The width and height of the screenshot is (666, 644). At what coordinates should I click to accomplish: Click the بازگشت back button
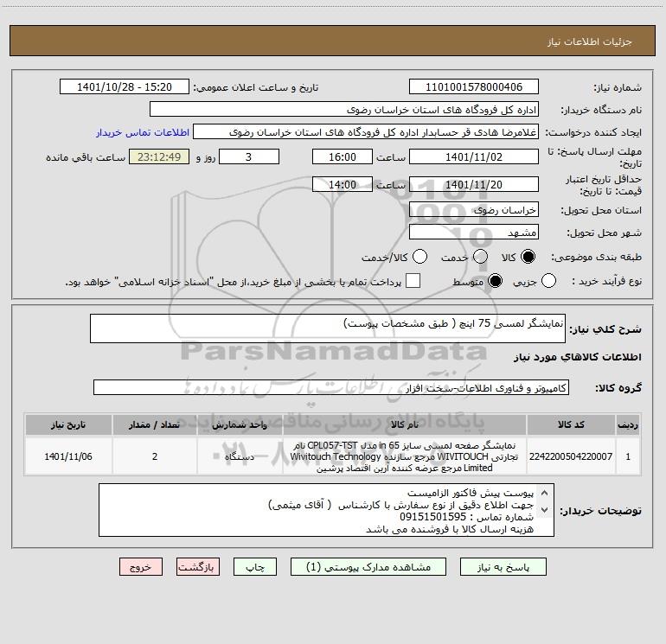pos(198,567)
